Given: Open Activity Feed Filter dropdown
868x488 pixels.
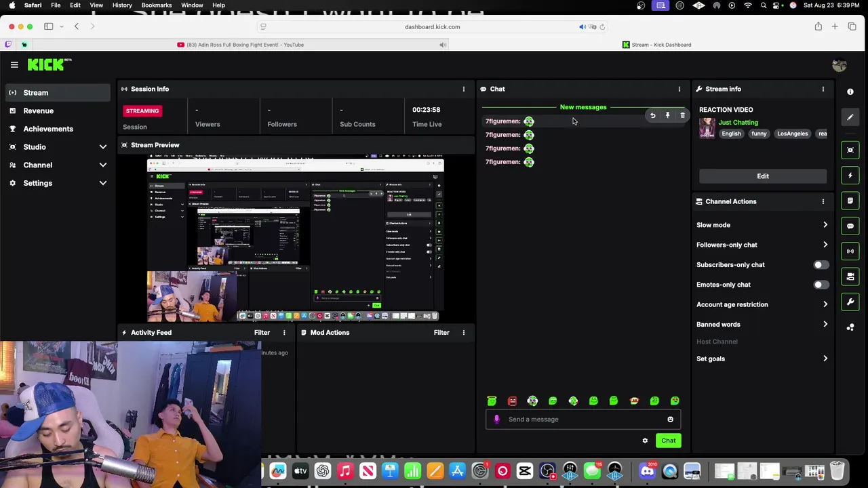Looking at the screenshot, I should 262,333.
